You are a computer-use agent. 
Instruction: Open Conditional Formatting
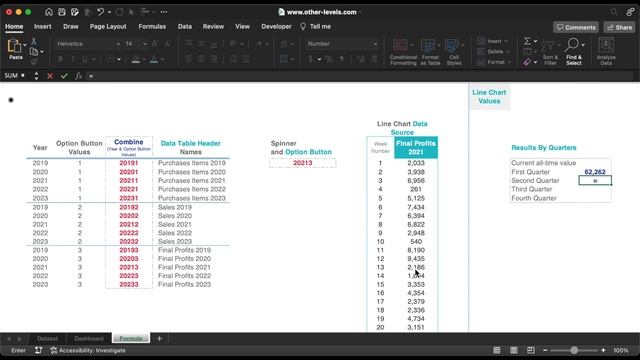click(x=403, y=52)
